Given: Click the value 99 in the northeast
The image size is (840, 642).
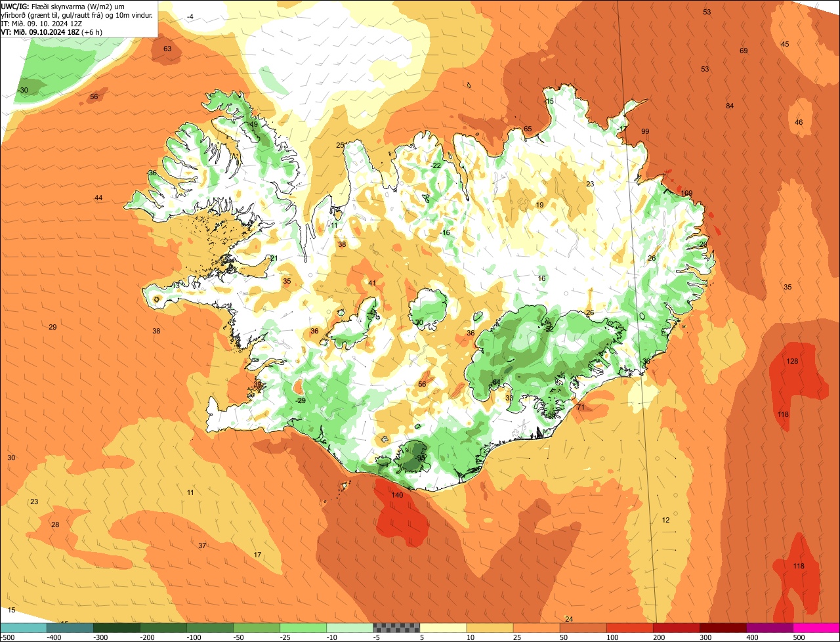Looking at the screenshot, I should [x=645, y=131].
